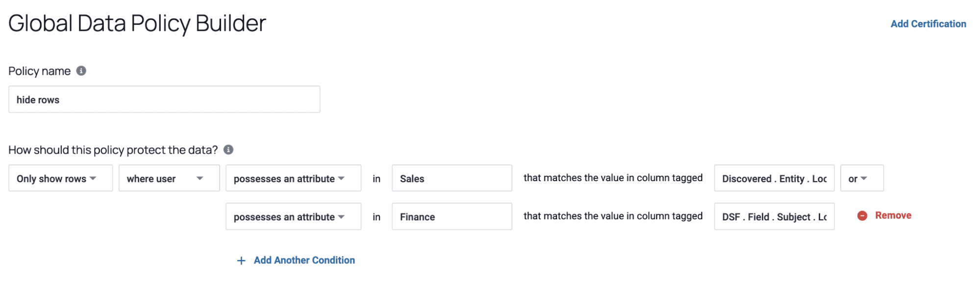This screenshot has width=980, height=281.
Task: Click the plus icon for adding a condition
Action: (x=241, y=261)
